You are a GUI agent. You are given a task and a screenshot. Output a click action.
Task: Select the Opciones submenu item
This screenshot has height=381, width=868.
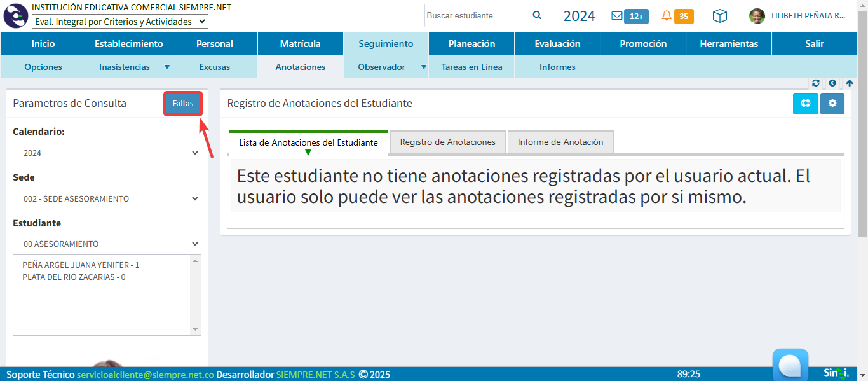tap(43, 67)
